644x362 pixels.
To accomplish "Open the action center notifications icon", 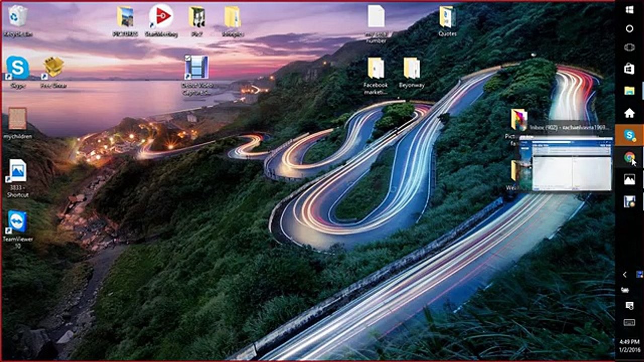I will (629, 306).
